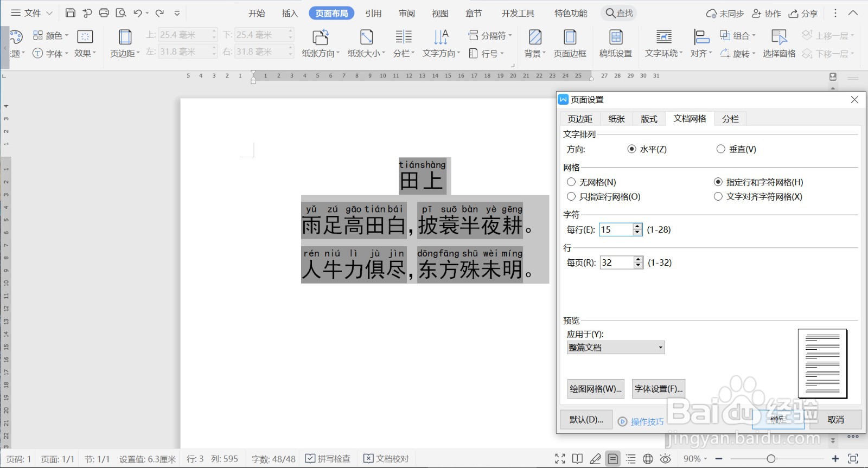Viewport: 868px width, 468px height.
Task: Click the 协作 collaborate icon
Action: pos(766,14)
